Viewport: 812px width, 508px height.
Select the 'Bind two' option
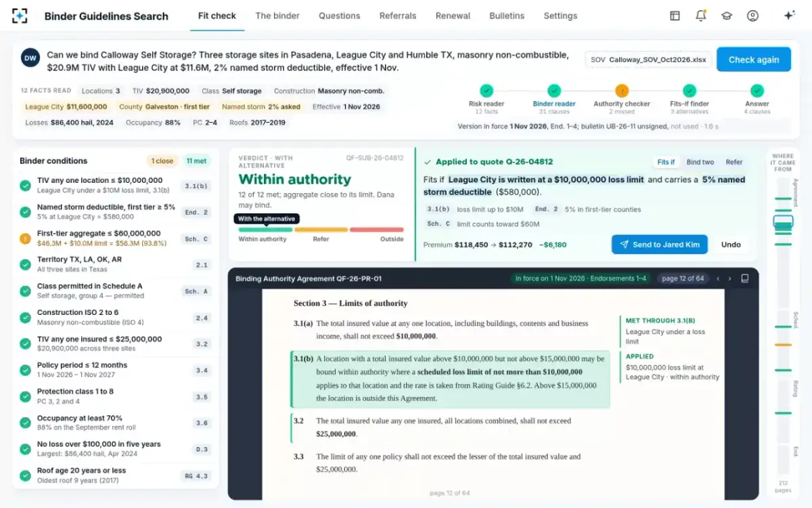coord(700,163)
